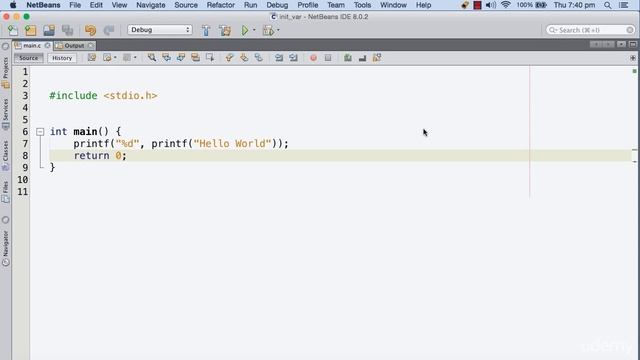Open the Debug Project dropdown arrow

(x=278, y=30)
